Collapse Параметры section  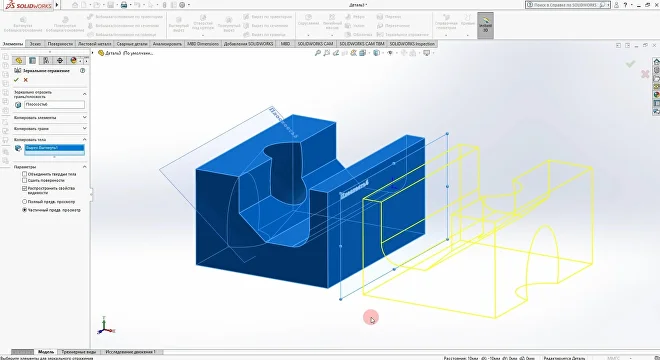(x=85, y=167)
